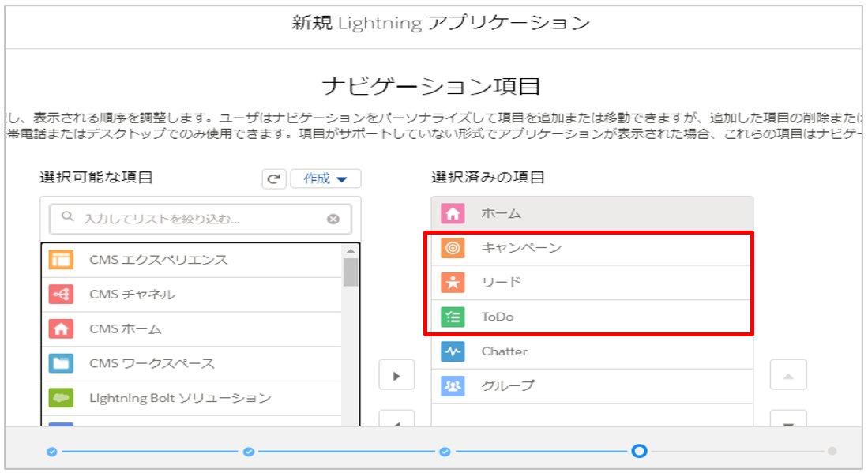
Task: Move selected item up with up arrow
Action: pos(788,375)
